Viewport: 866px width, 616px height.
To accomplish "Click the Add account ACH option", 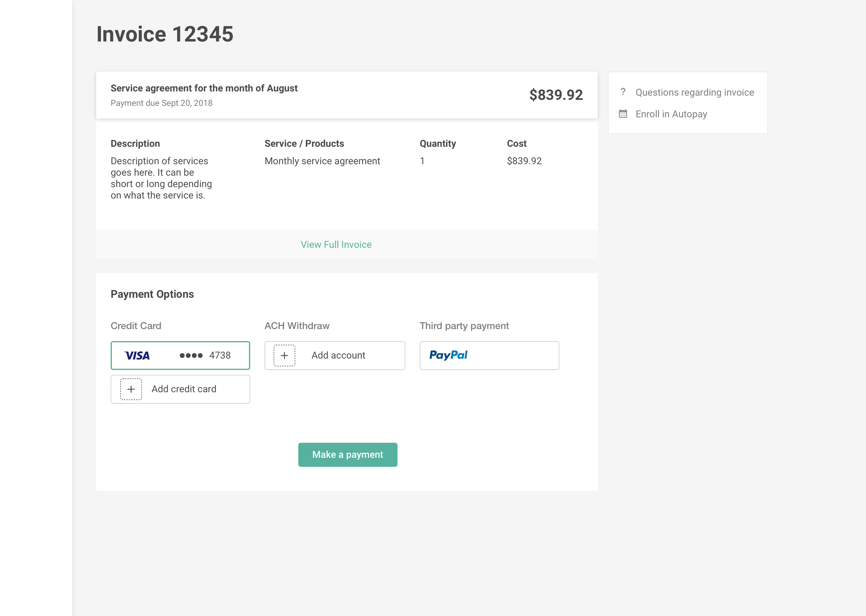I will click(x=335, y=356).
